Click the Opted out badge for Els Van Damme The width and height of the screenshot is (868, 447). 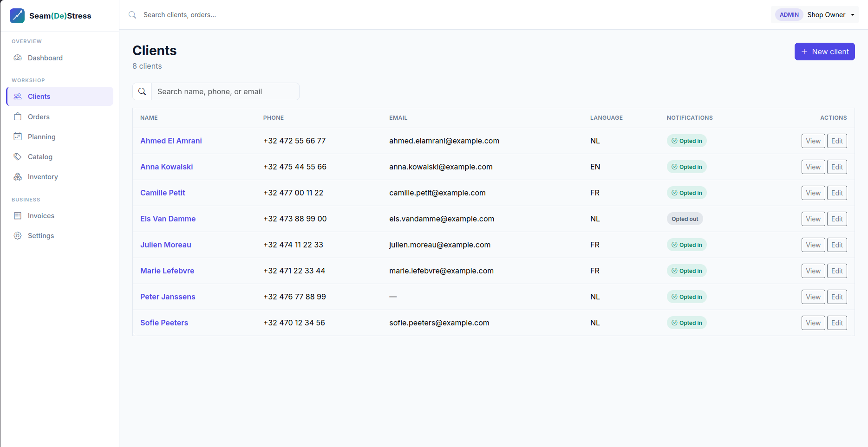coord(685,219)
